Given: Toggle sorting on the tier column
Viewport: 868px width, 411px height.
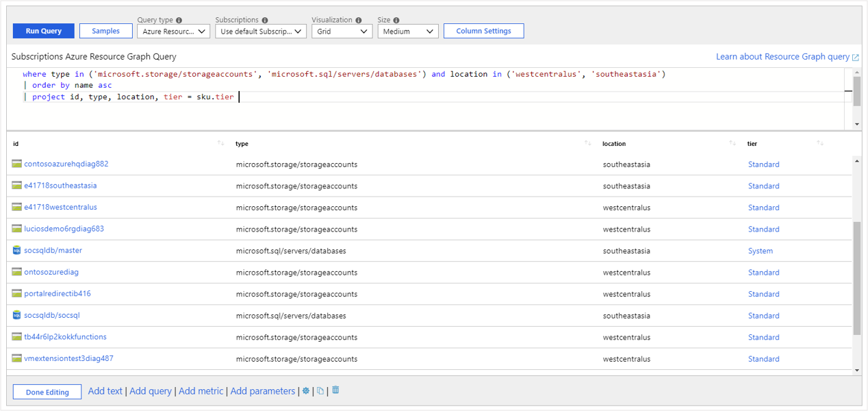Looking at the screenshot, I should pyautogui.click(x=820, y=142).
